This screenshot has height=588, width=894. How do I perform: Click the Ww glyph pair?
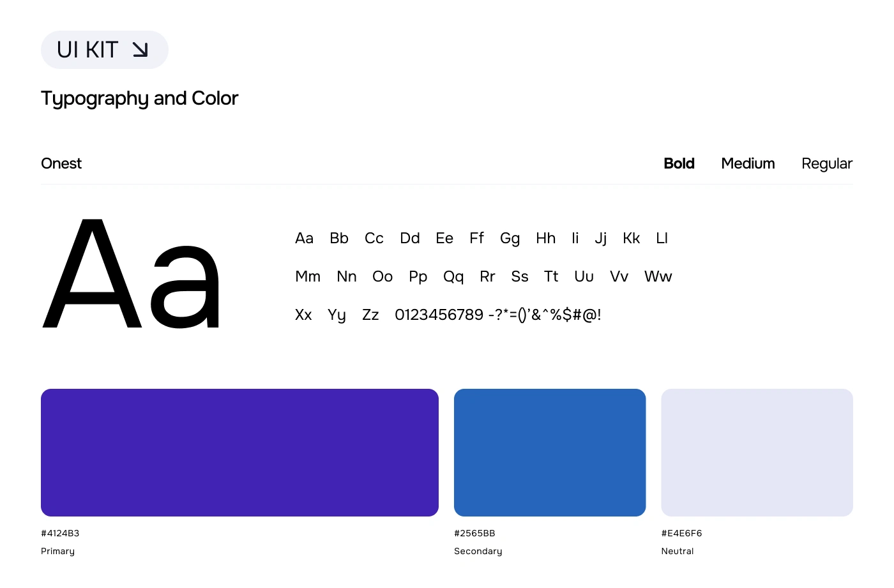point(658,276)
